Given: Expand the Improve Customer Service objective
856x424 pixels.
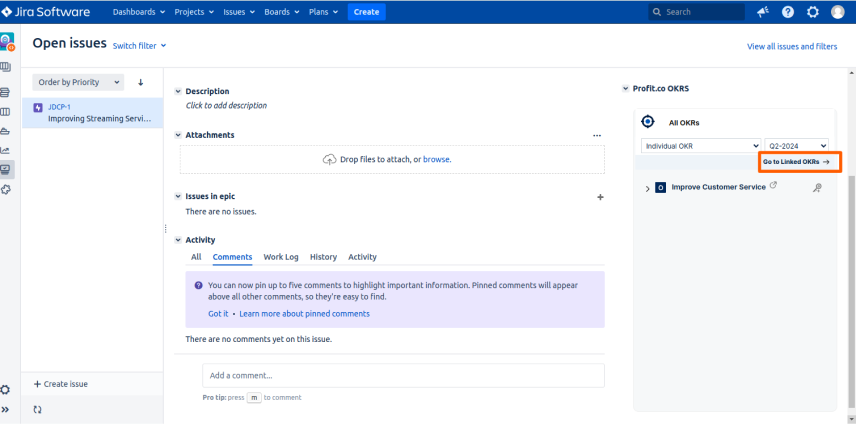Looking at the screenshot, I should 647,188.
